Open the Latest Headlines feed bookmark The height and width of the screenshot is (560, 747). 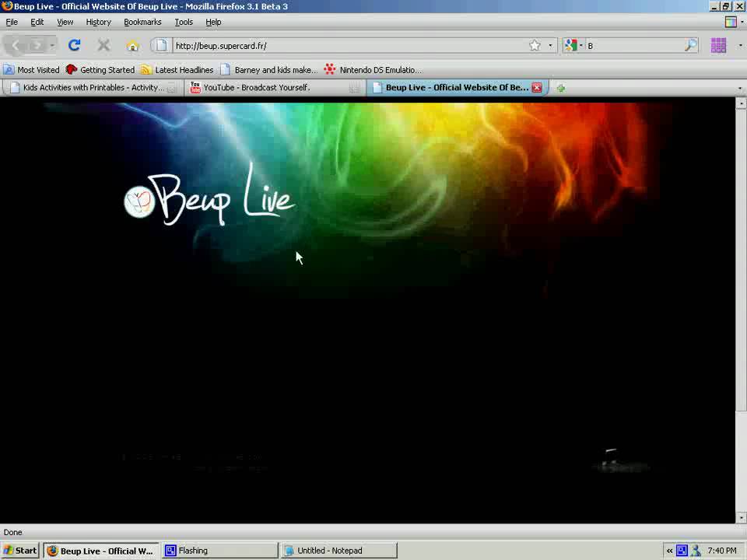tap(177, 70)
